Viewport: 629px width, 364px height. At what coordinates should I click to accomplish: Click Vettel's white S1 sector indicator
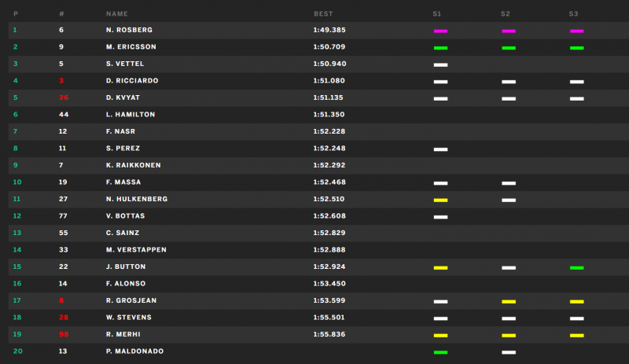coord(440,64)
